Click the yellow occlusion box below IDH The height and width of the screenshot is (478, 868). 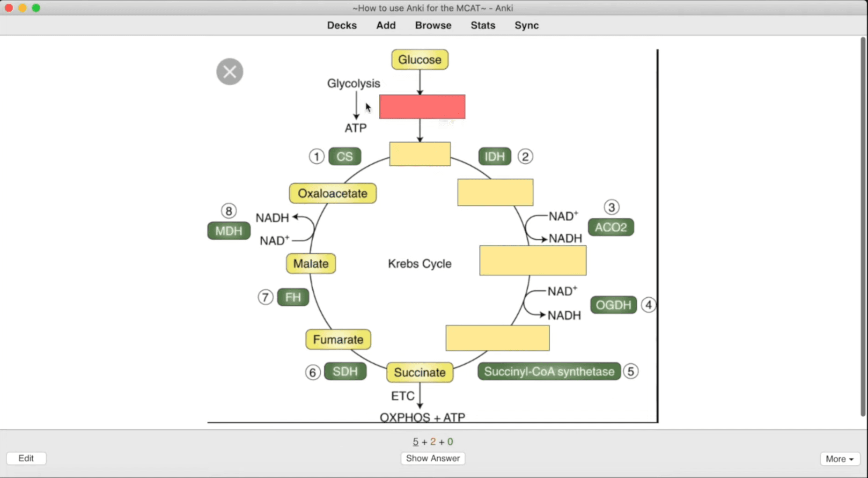coord(495,192)
